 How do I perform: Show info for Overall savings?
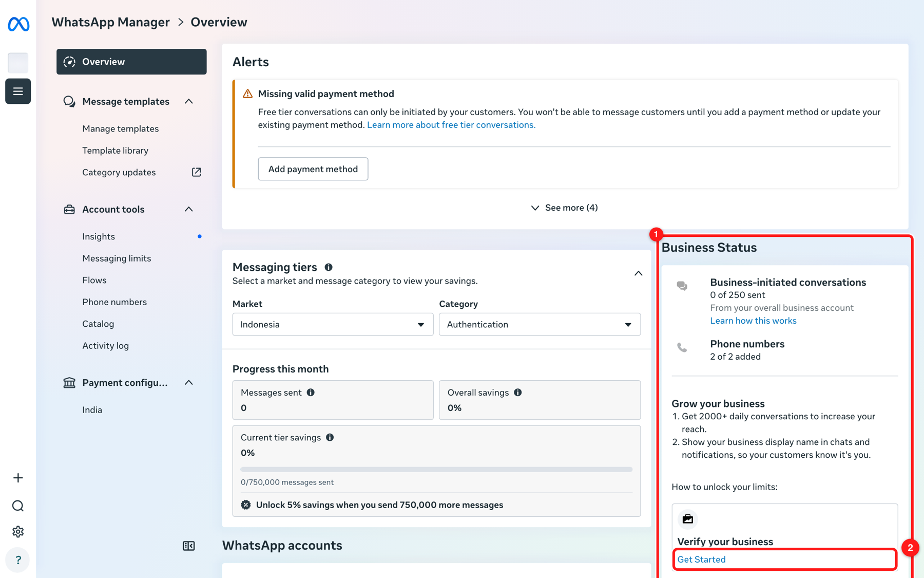tap(518, 393)
